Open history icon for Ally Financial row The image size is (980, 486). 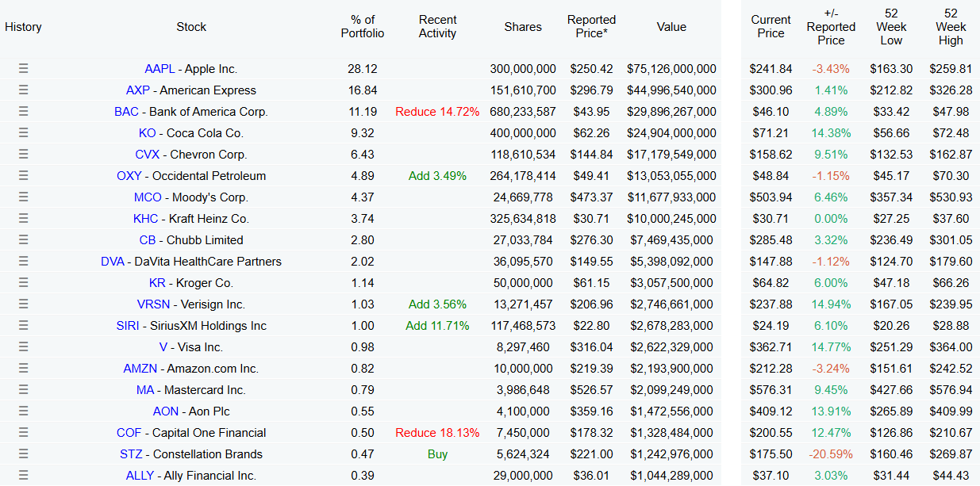(x=23, y=476)
